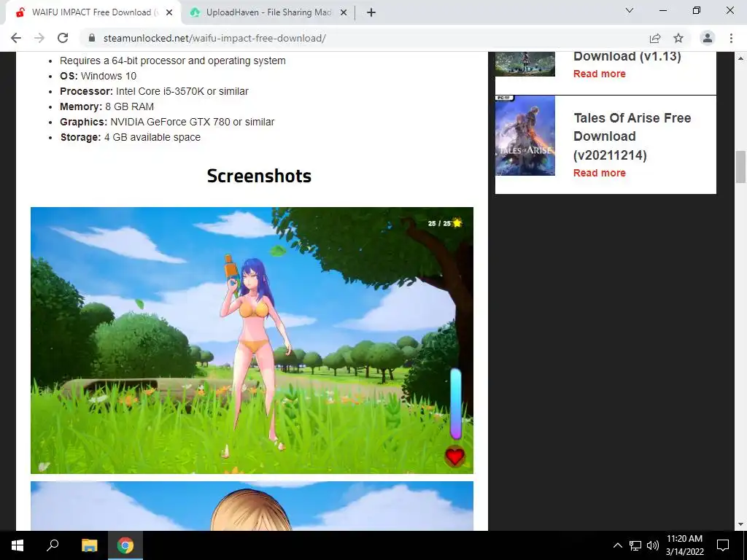Click the scrollbar up arrow

tap(740, 58)
